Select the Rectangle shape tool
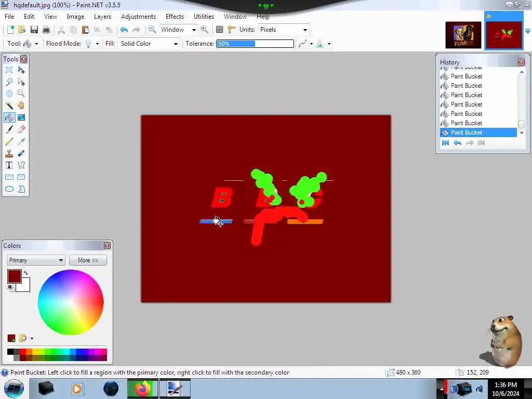 coord(9,177)
